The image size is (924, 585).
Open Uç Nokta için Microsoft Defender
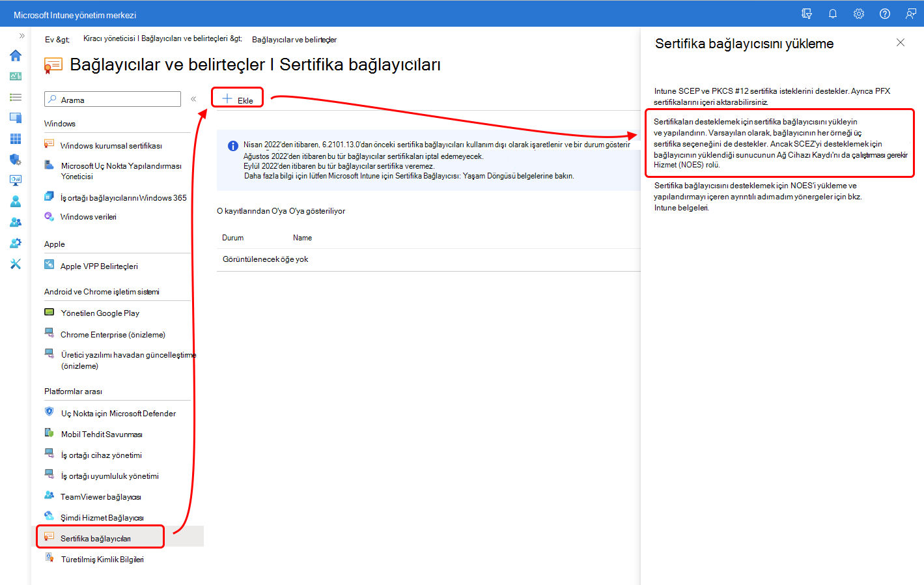[x=117, y=413]
